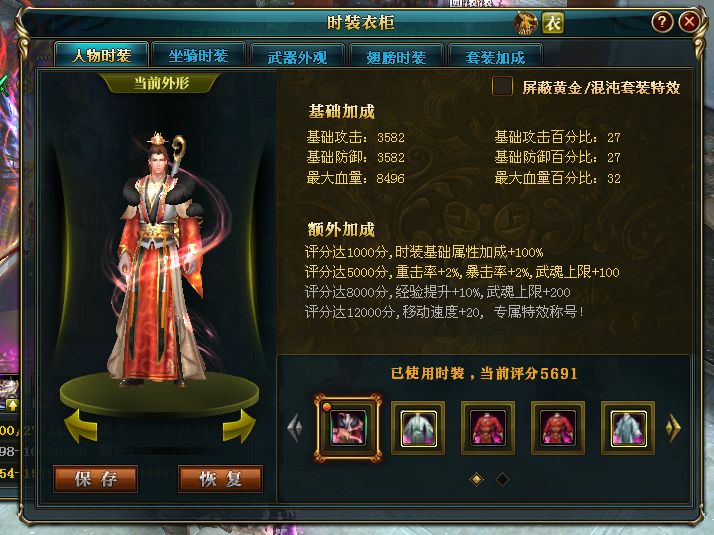The width and height of the screenshot is (714, 535).
Task: Click the character figure icon beside 衣
Action: tap(525, 23)
